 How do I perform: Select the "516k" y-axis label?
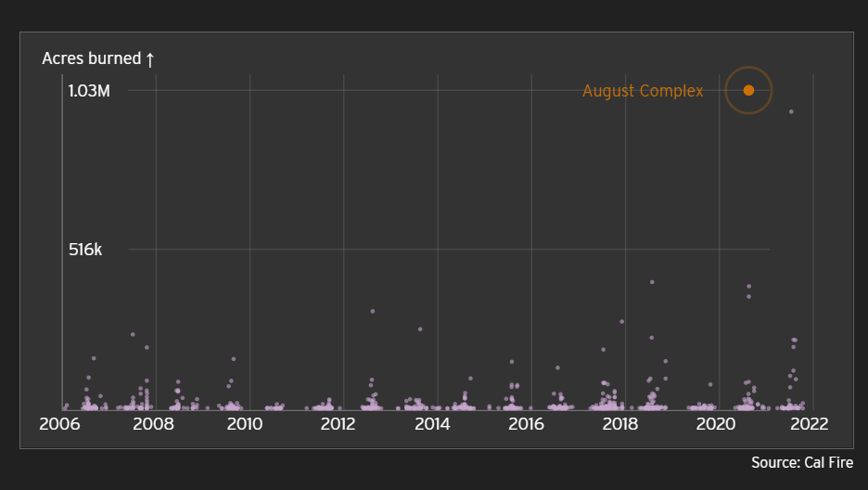point(85,250)
